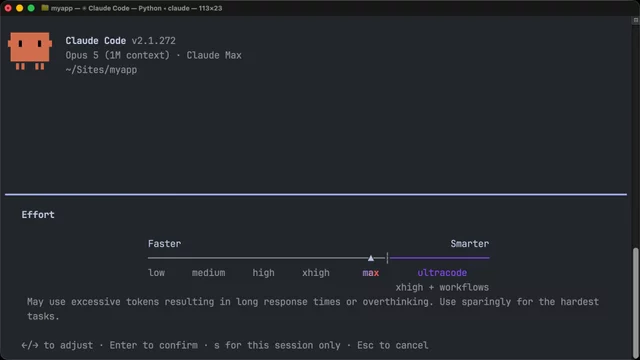This screenshot has height=360, width=640.
Task: Click the ~/Sites/myapp path text
Action: (101, 70)
